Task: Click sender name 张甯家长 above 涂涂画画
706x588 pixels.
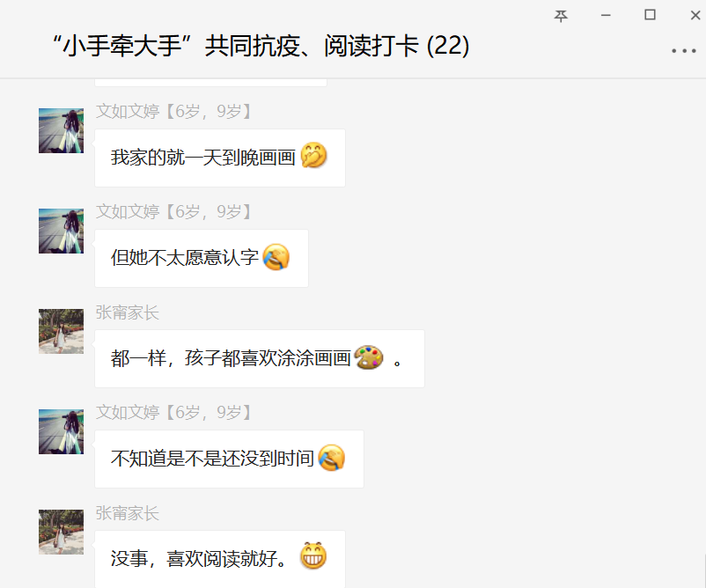Action: (128, 312)
